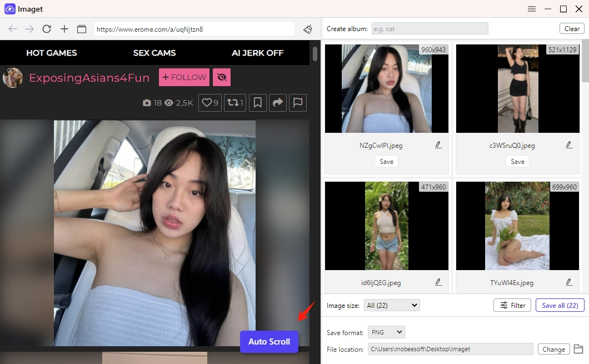Open a new tab with the plus icon
Viewport: 589px width, 364px height.
coord(63,29)
